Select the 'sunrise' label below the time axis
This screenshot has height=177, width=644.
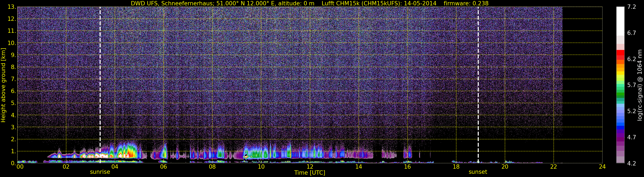click(x=100, y=172)
